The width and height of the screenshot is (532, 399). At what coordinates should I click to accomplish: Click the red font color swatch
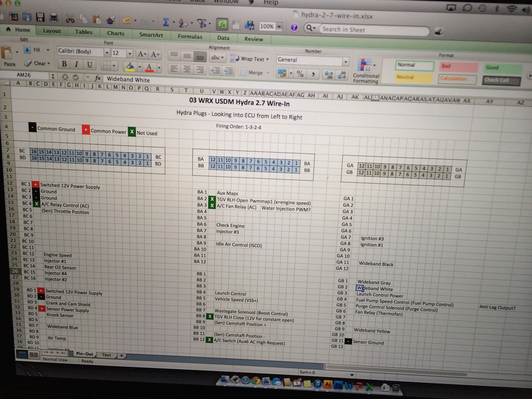pyautogui.click(x=149, y=67)
